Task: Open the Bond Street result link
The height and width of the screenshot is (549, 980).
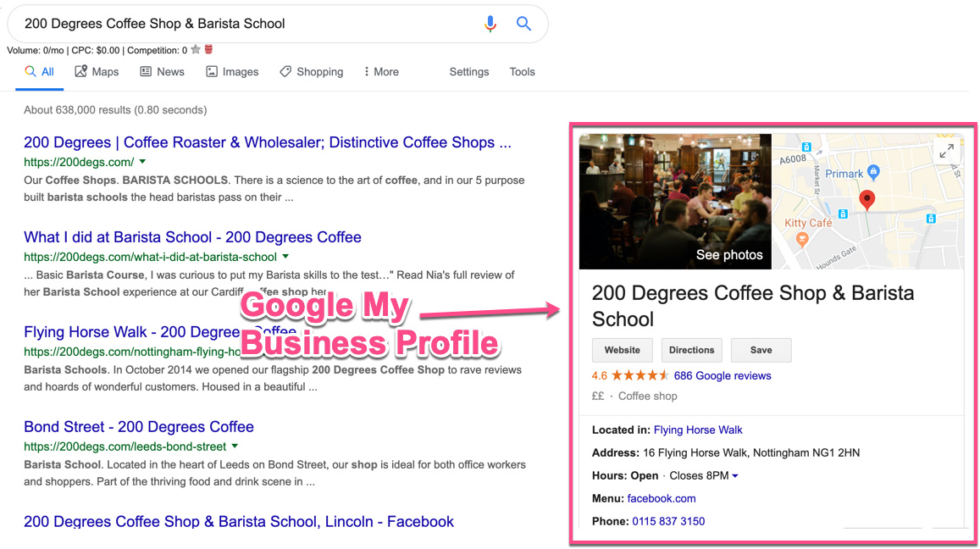Action: tap(139, 427)
